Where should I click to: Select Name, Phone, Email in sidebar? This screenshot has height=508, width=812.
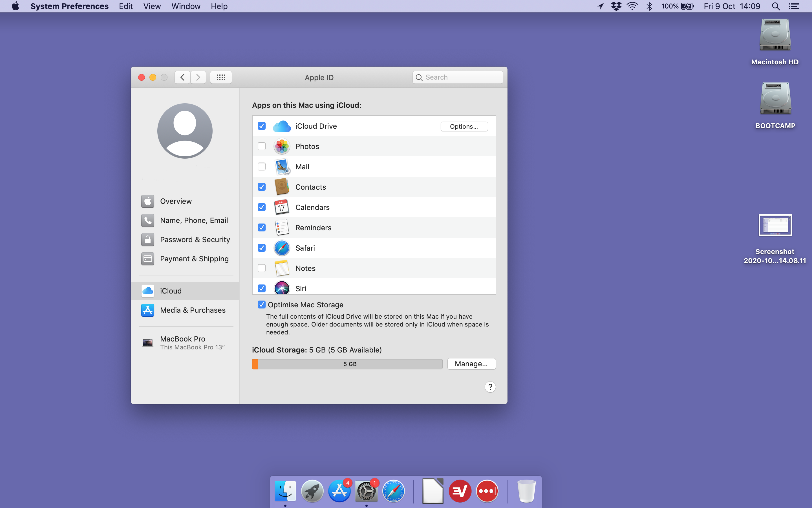185,220
